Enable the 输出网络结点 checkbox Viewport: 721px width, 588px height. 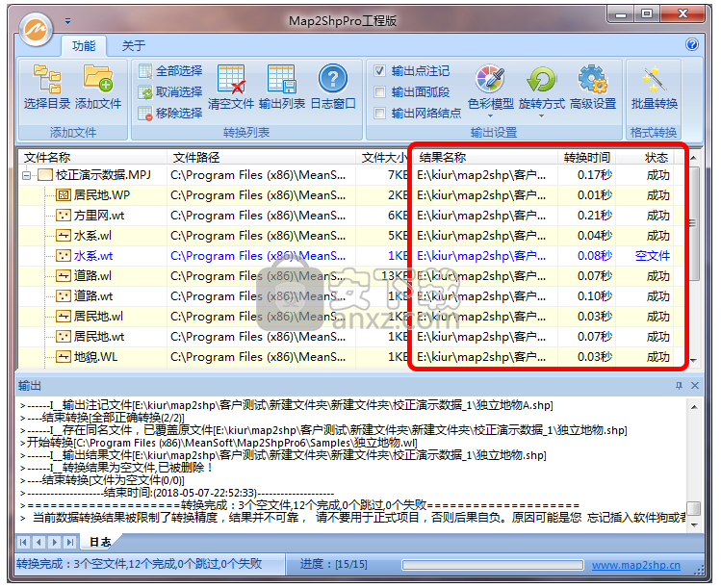379,114
